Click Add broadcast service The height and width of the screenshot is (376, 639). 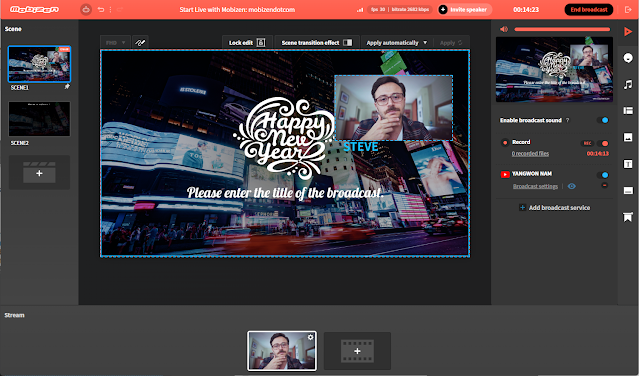(x=554, y=208)
